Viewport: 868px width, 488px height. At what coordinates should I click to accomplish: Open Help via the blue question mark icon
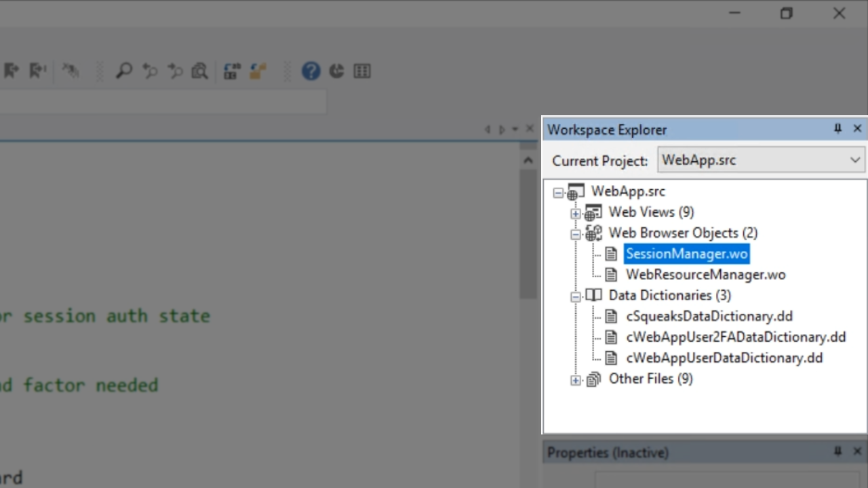tap(311, 70)
